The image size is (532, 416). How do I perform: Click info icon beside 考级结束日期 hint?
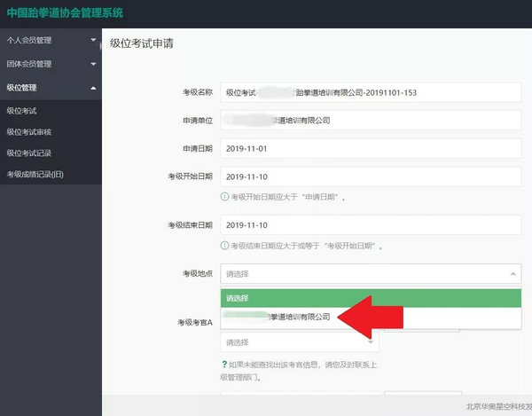tap(224, 246)
